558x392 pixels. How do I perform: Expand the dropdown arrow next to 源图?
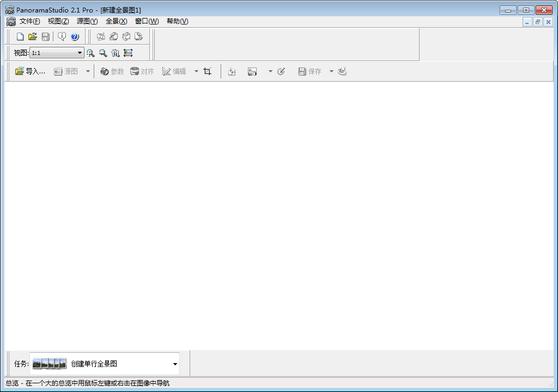point(88,71)
